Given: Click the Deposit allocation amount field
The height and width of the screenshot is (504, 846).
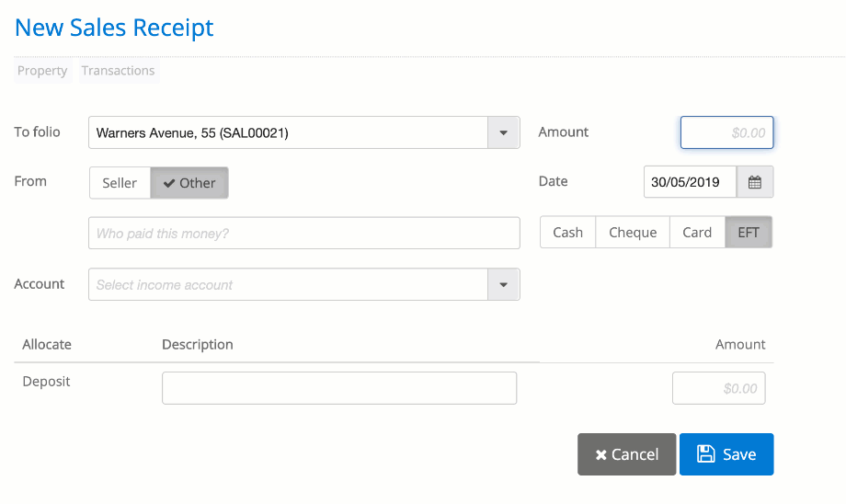Looking at the screenshot, I should click(x=718, y=388).
